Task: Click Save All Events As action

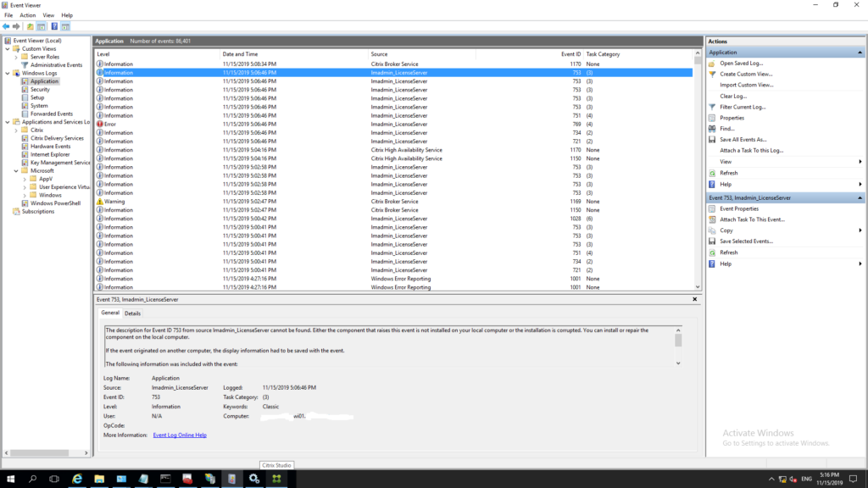Action: pos(743,140)
